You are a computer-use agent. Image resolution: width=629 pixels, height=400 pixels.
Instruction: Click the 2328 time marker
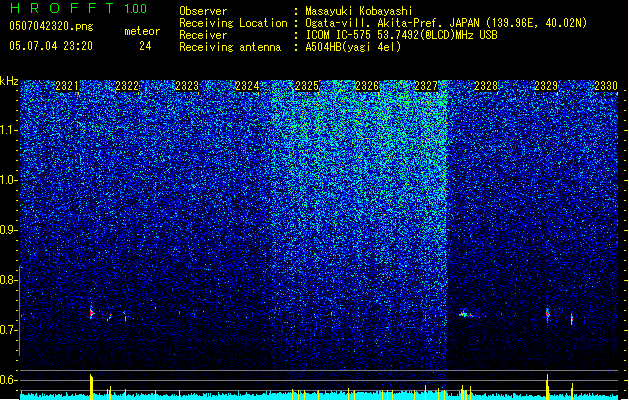[486, 86]
